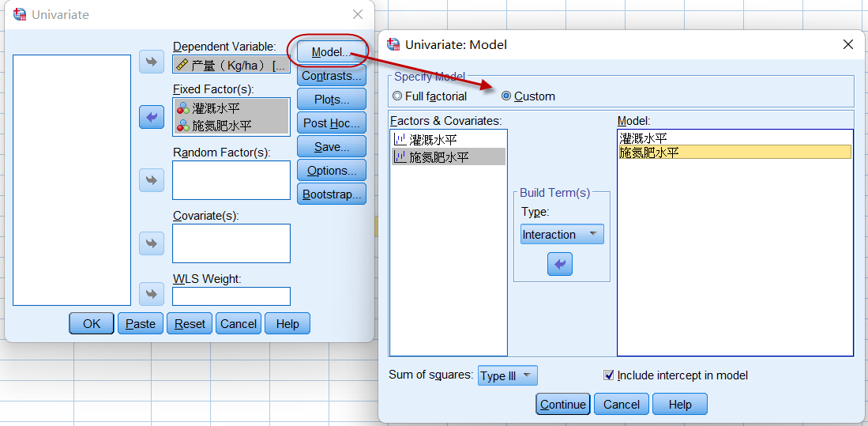Toggle Include intercept in model checkbox
Screen dimensions: 868x426
point(608,375)
